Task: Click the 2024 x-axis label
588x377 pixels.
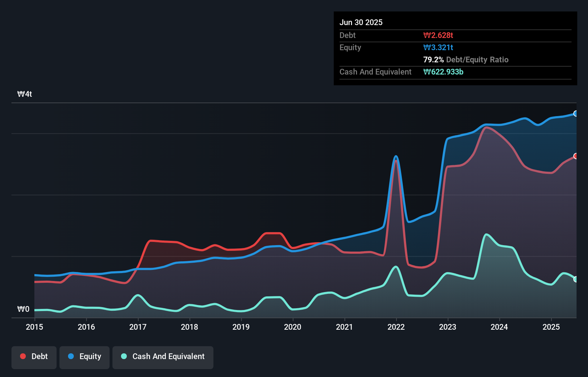Action: point(499,327)
